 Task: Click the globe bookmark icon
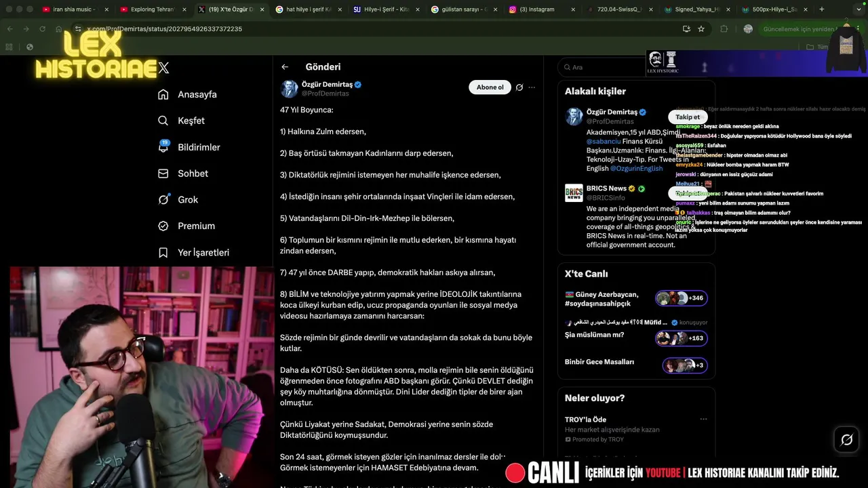pos(30,47)
